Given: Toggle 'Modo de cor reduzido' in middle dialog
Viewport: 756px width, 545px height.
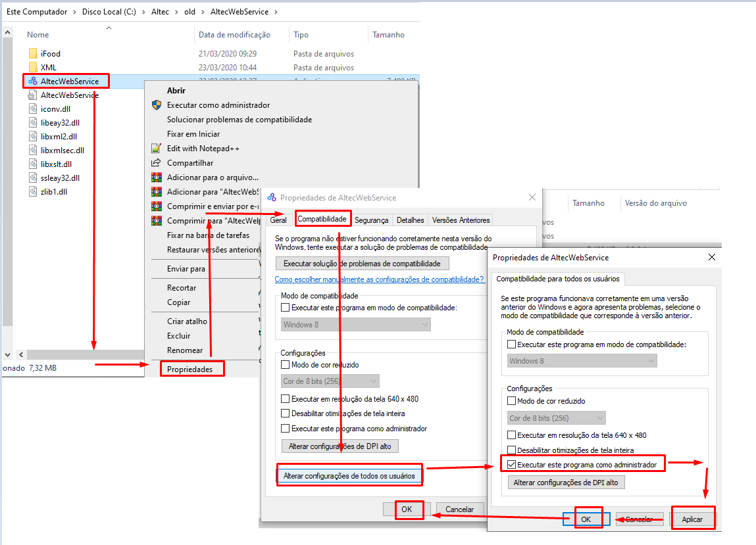Looking at the screenshot, I should [286, 365].
